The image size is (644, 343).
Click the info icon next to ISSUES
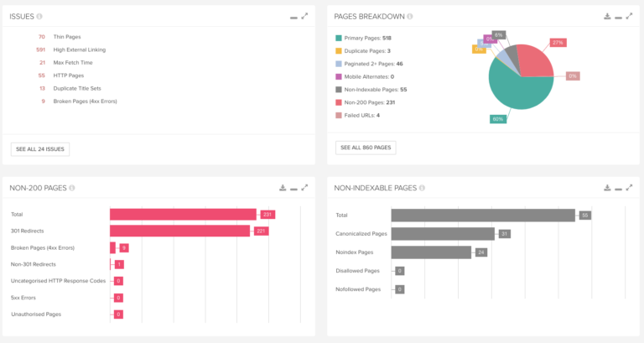click(x=39, y=17)
